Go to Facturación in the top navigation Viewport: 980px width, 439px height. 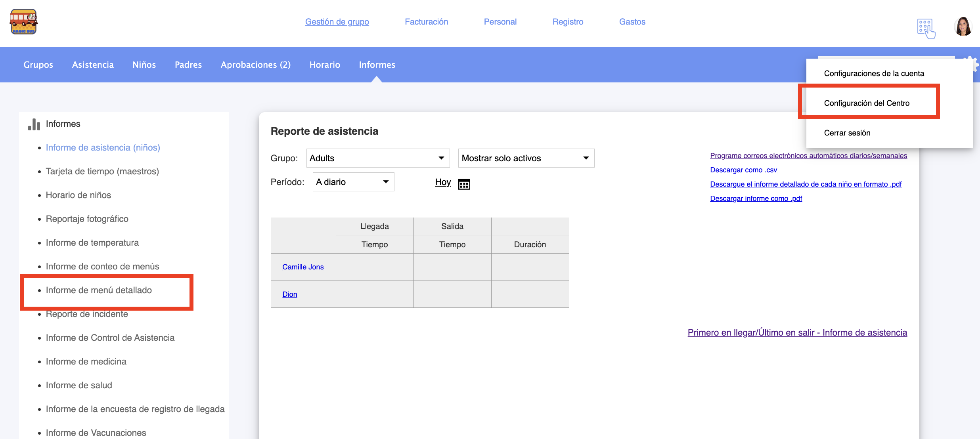(426, 22)
